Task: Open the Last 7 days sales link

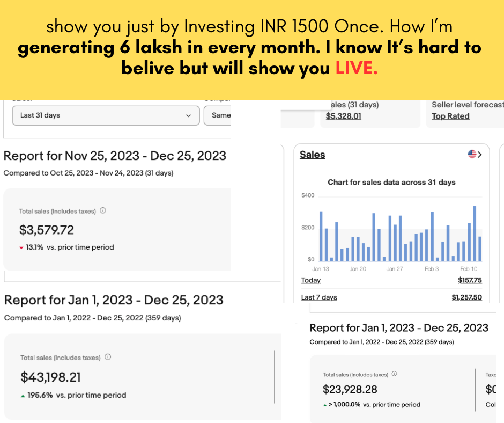Action: (319, 297)
